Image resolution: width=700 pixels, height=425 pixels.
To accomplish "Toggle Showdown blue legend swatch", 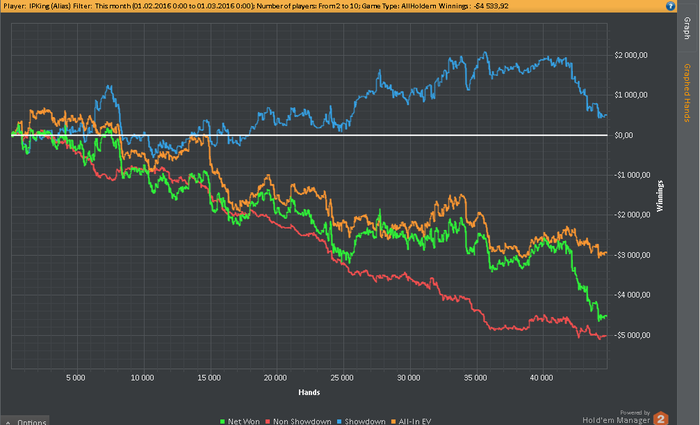I will (339, 421).
